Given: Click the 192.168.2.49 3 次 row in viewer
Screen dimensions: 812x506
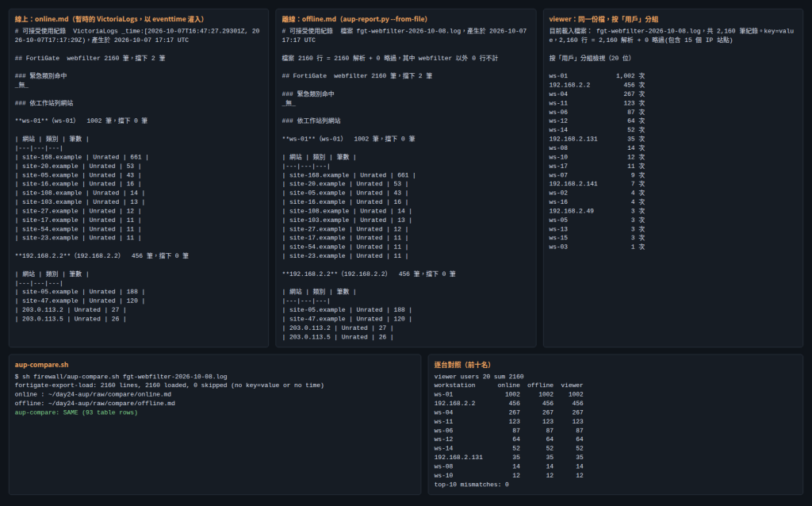Looking at the screenshot, I should 596,211.
